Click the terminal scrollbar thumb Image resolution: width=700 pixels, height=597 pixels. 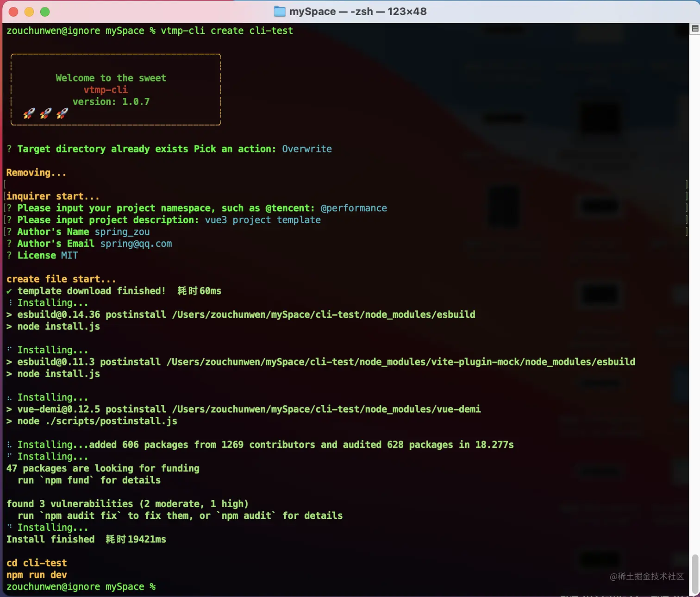tap(695, 574)
